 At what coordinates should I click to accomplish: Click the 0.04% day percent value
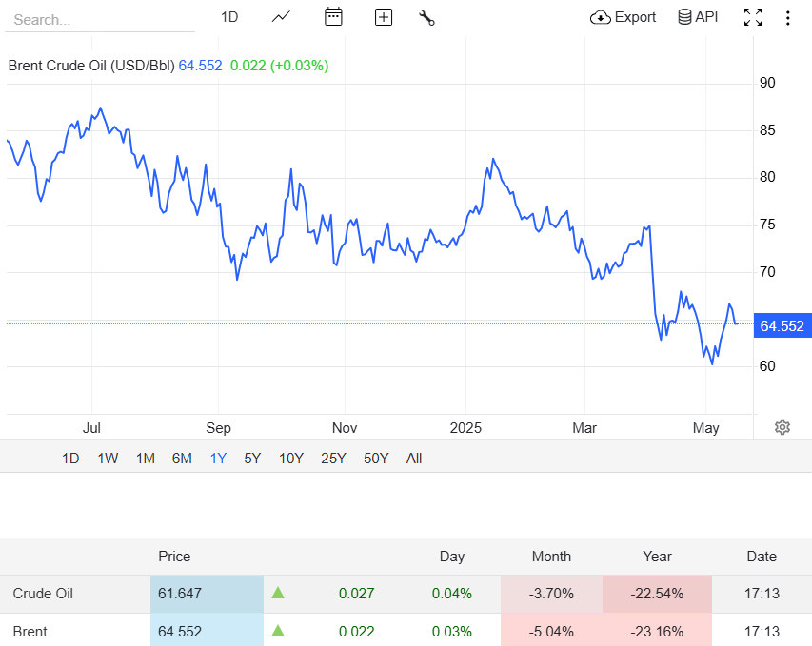pyautogui.click(x=451, y=594)
